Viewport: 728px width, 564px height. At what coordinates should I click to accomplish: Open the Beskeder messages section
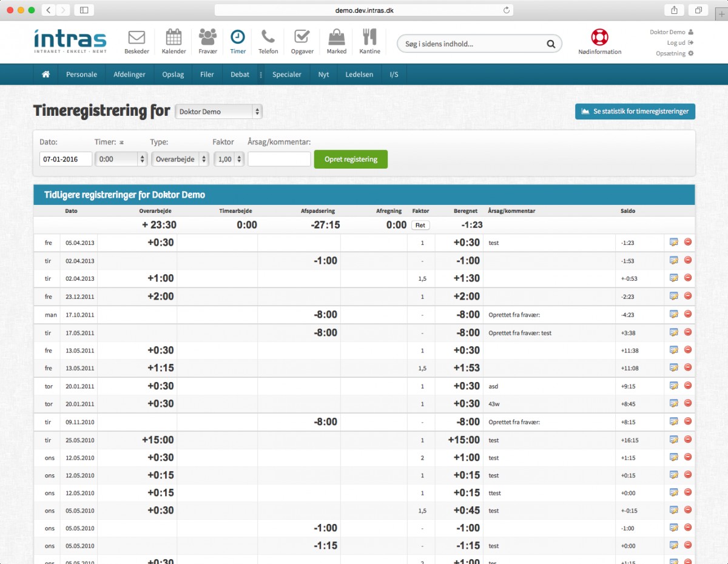click(136, 40)
